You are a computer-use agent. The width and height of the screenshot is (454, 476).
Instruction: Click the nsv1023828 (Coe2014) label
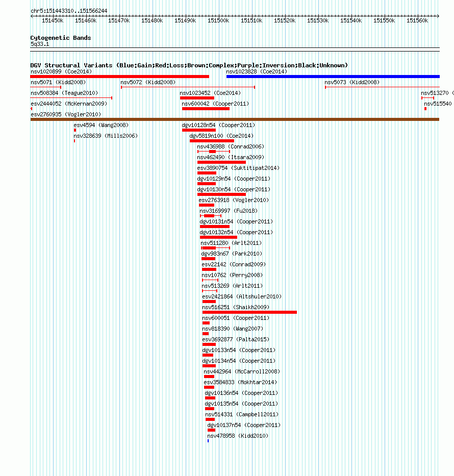[x=257, y=71]
